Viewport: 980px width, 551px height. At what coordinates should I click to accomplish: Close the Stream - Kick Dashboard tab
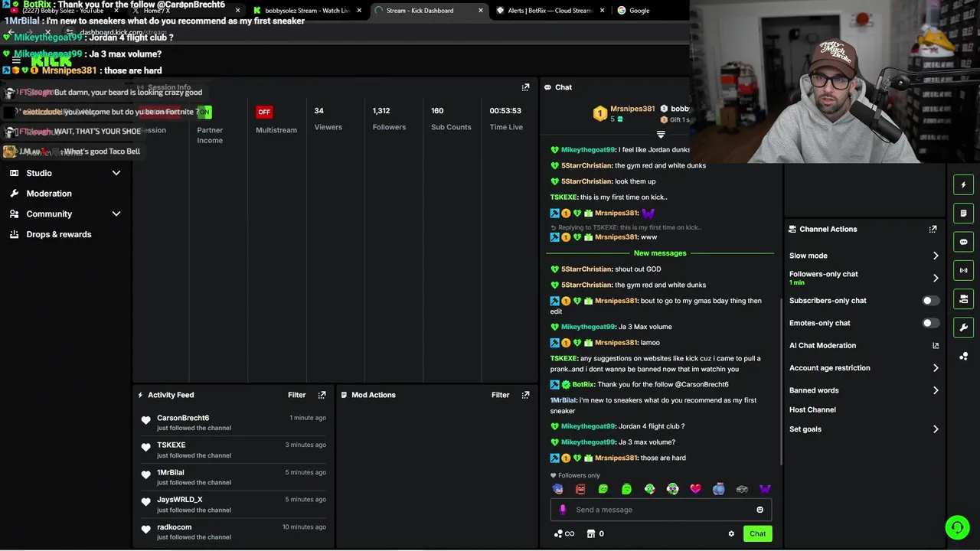pyautogui.click(x=481, y=11)
